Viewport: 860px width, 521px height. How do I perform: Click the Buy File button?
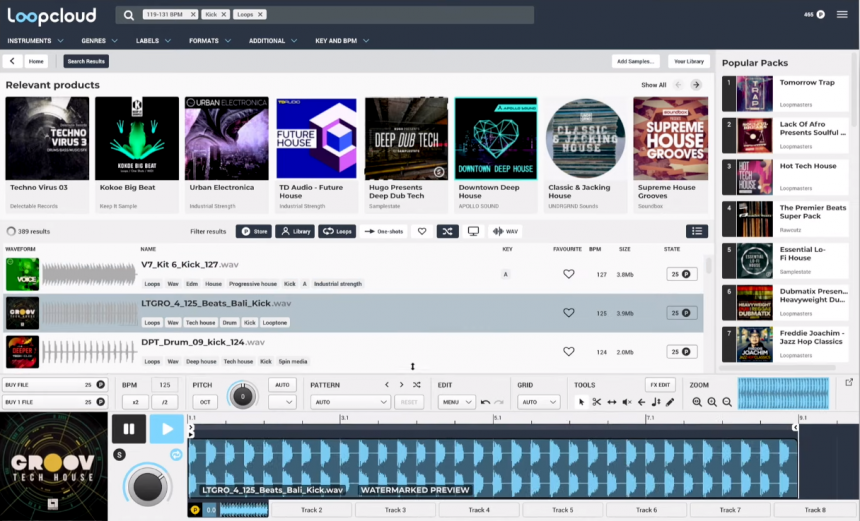tap(55, 385)
